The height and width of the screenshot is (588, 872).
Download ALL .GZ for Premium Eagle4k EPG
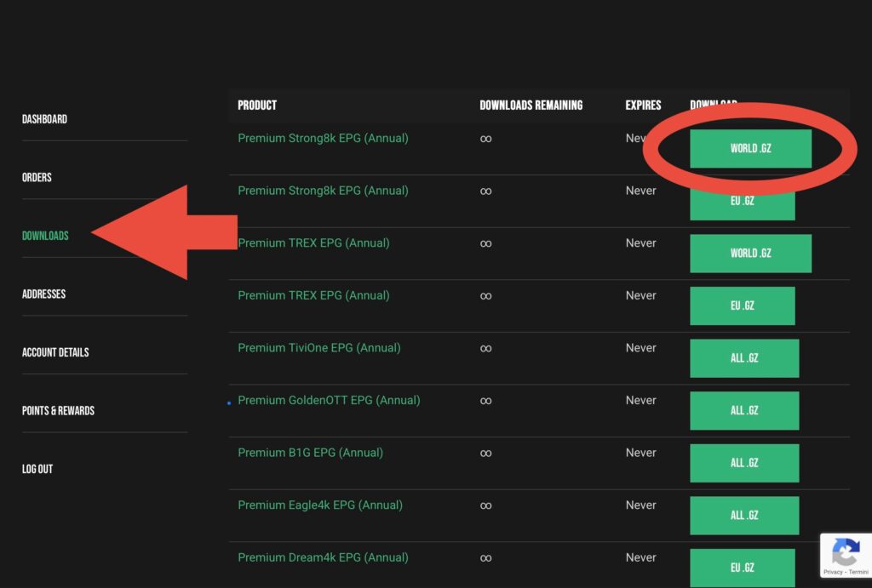click(x=744, y=515)
